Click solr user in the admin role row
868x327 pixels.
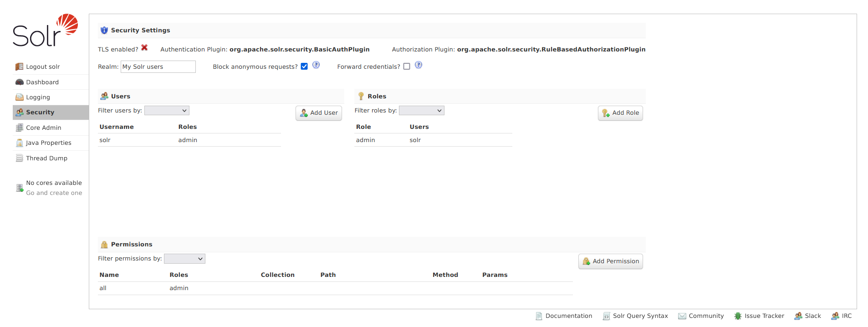click(415, 140)
